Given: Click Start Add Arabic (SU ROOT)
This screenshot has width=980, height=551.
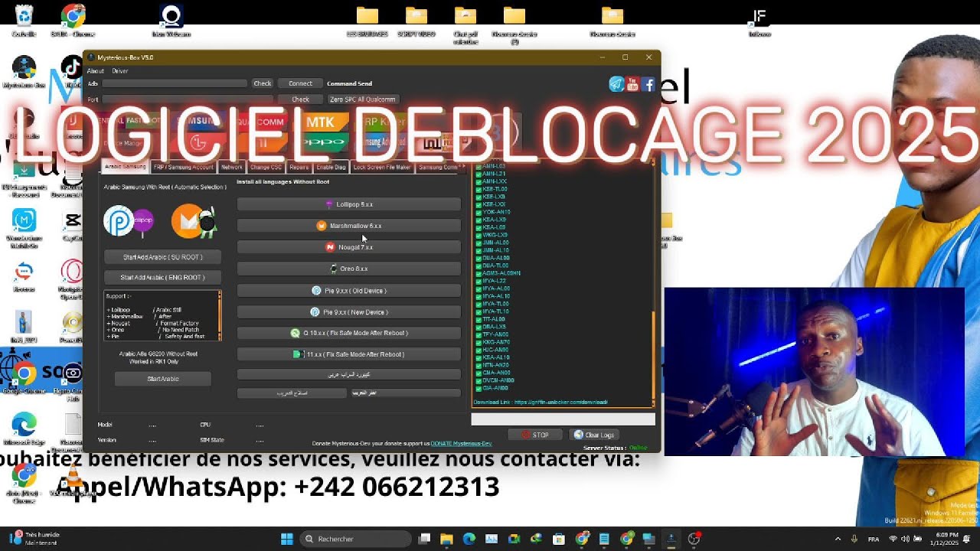Looking at the screenshot, I should [x=163, y=257].
